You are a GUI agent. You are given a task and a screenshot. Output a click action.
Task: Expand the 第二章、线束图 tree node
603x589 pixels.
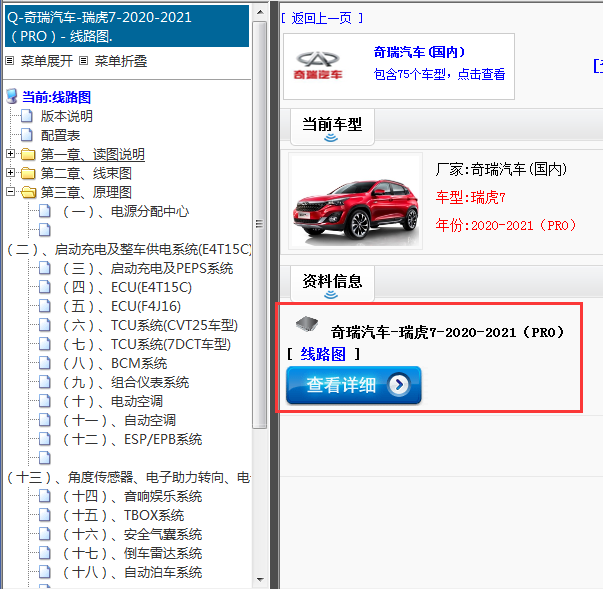click(10, 173)
